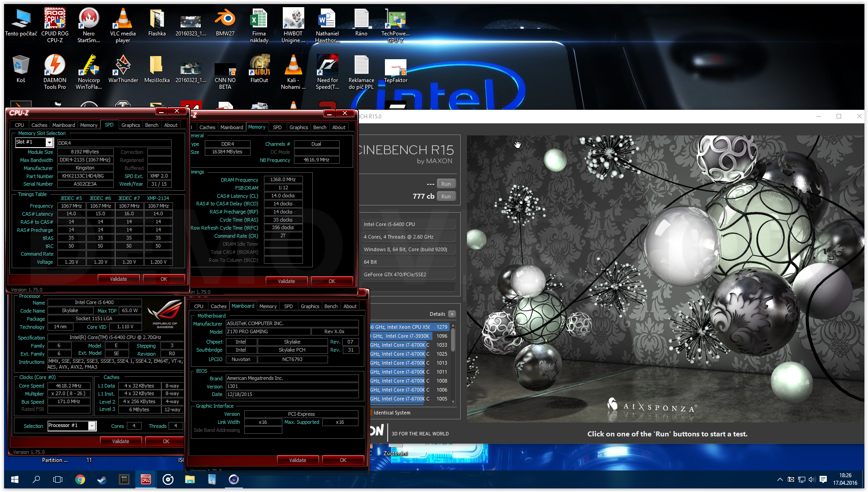Launch DAEMON Tools Pro icon
Image resolution: width=868 pixels, height=492 pixels.
click(x=55, y=72)
